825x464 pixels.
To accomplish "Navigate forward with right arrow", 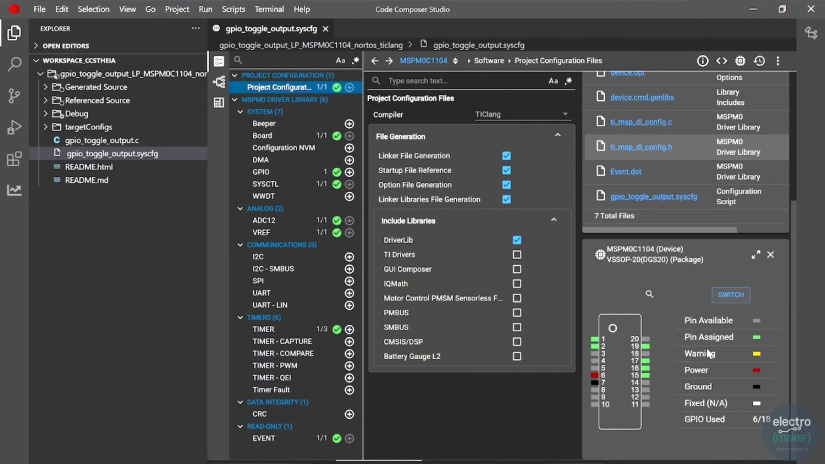I will [x=389, y=60].
